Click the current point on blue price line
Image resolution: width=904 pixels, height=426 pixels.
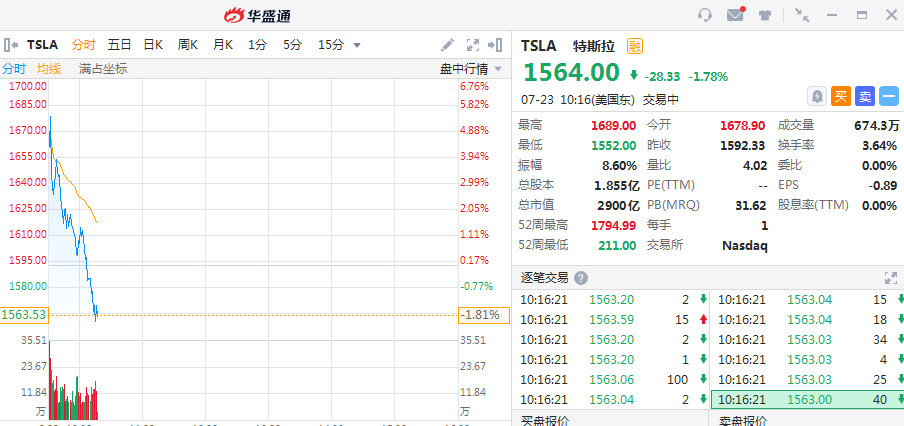(97, 315)
